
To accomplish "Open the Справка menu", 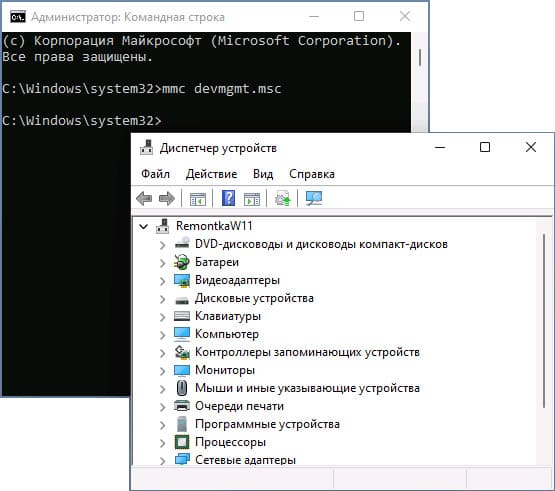I will [312, 174].
